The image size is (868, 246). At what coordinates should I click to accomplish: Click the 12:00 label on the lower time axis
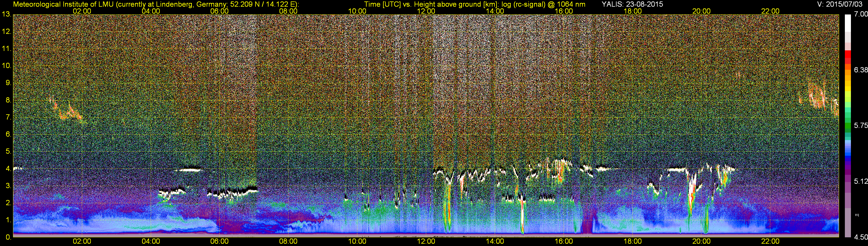tap(426, 242)
